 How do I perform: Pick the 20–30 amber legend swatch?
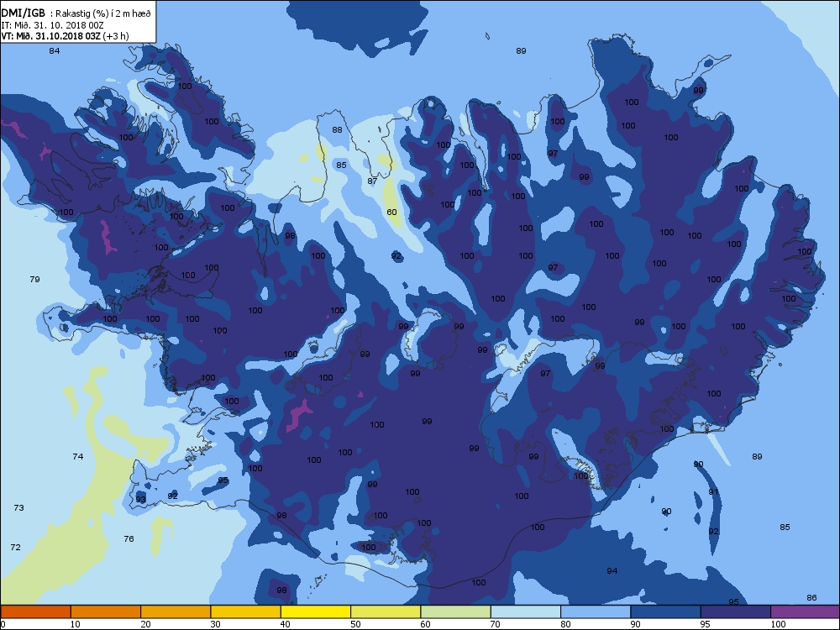point(176,612)
